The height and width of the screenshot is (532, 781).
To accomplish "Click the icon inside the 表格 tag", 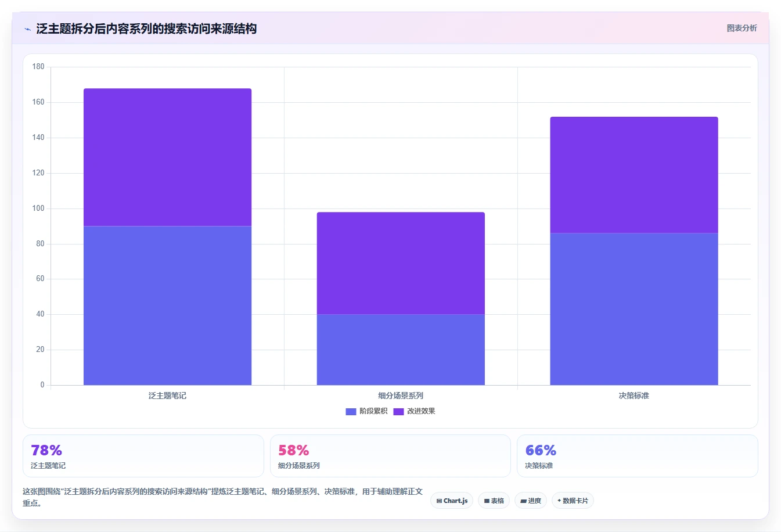I will (487, 501).
